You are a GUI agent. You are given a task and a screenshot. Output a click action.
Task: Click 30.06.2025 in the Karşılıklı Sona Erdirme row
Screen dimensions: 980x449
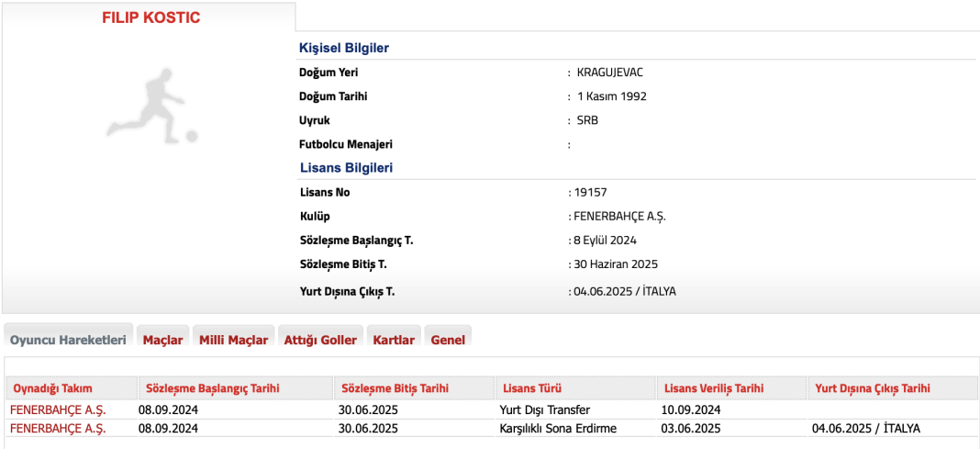368,429
